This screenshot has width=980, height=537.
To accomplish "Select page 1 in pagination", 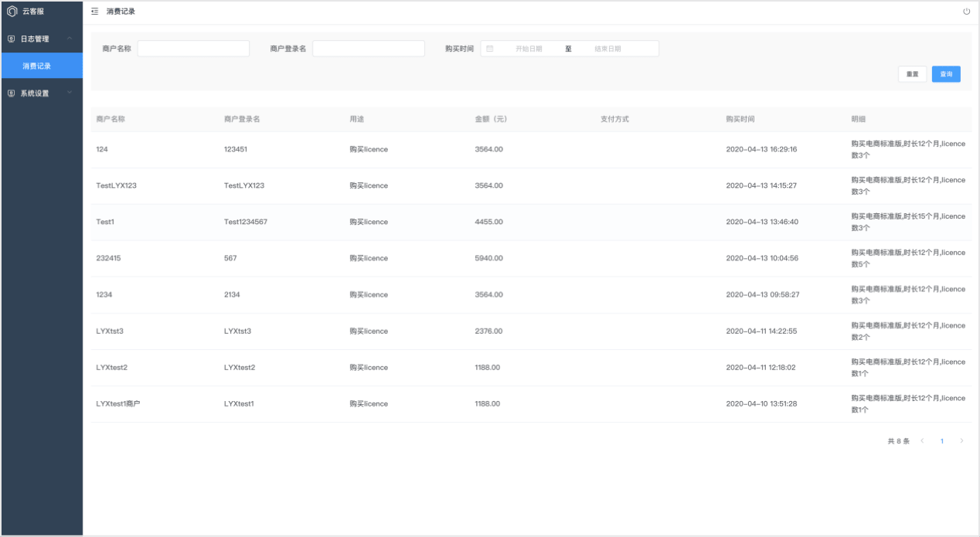I will tap(942, 441).
